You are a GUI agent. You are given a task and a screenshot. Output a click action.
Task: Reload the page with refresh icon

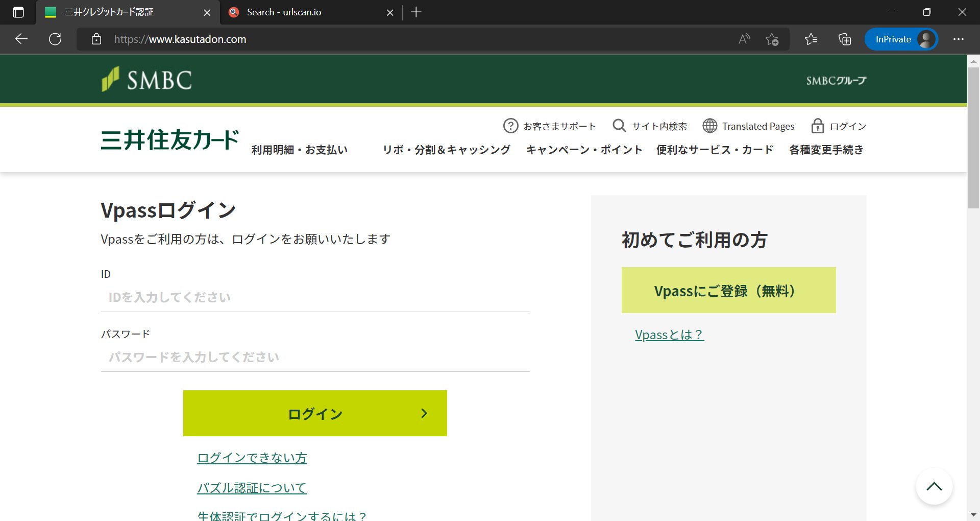pyautogui.click(x=55, y=39)
